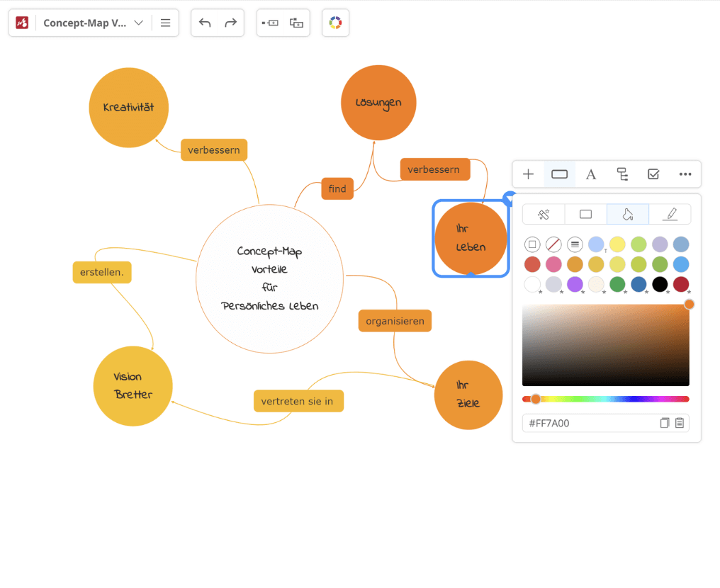Pick the bright blue swatch in second row
This screenshot has width=720, height=588.
click(681, 264)
